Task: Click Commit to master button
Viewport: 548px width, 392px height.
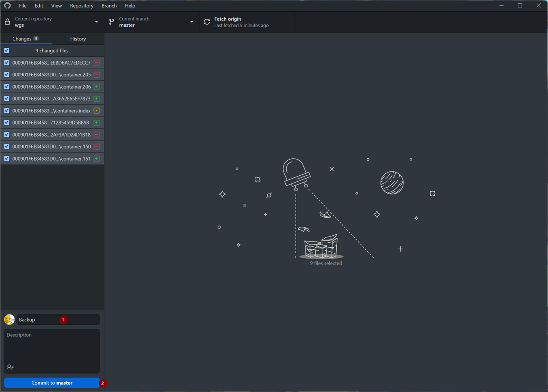Action: pyautogui.click(x=52, y=383)
